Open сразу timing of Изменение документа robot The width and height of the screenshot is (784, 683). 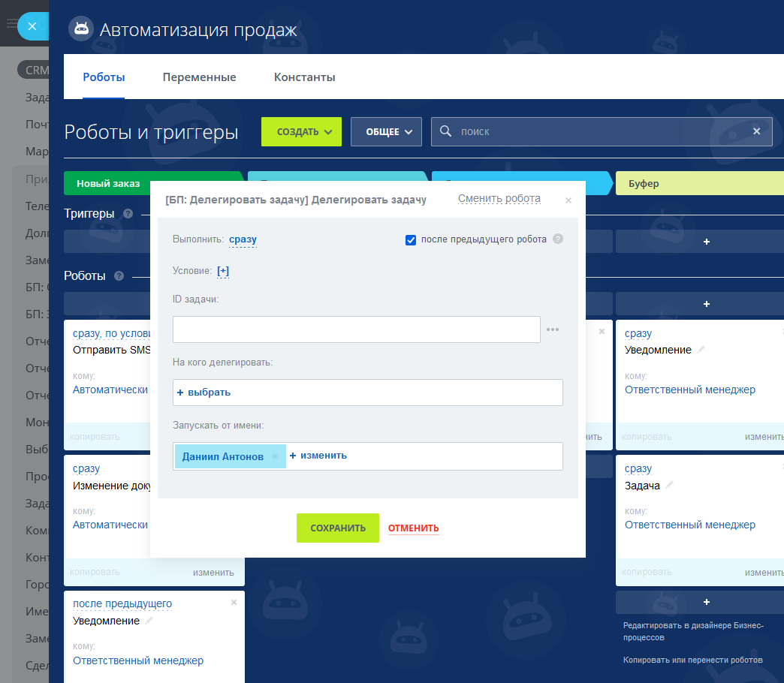click(x=86, y=468)
